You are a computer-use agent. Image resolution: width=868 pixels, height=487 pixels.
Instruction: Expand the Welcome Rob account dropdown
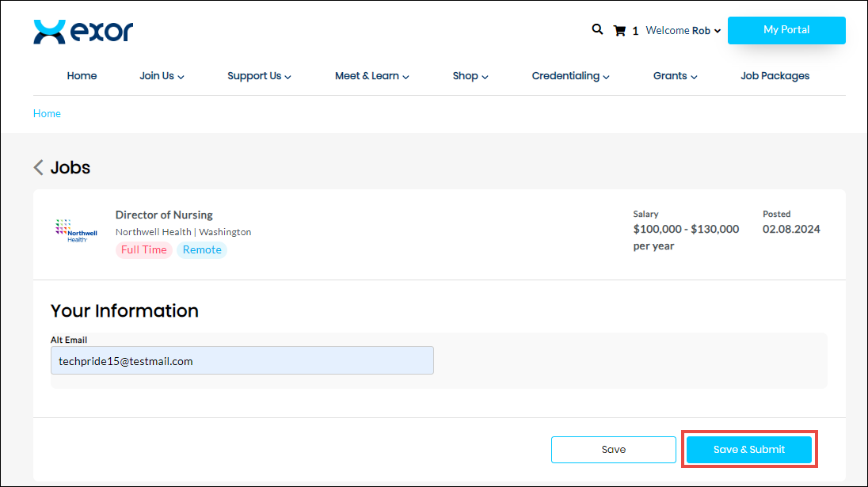(683, 31)
